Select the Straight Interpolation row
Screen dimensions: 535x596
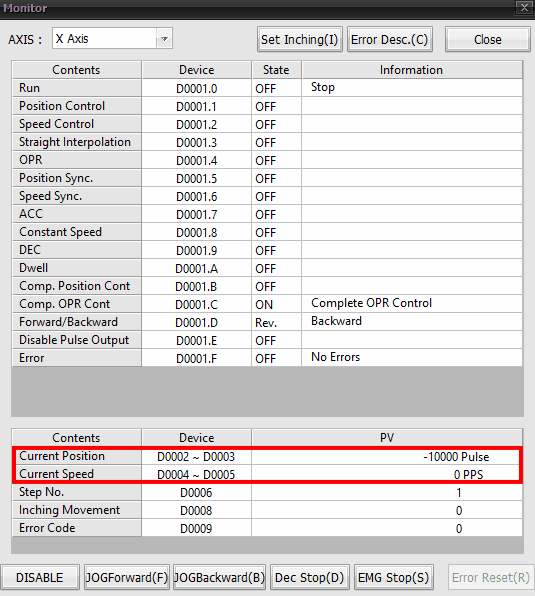click(77, 142)
